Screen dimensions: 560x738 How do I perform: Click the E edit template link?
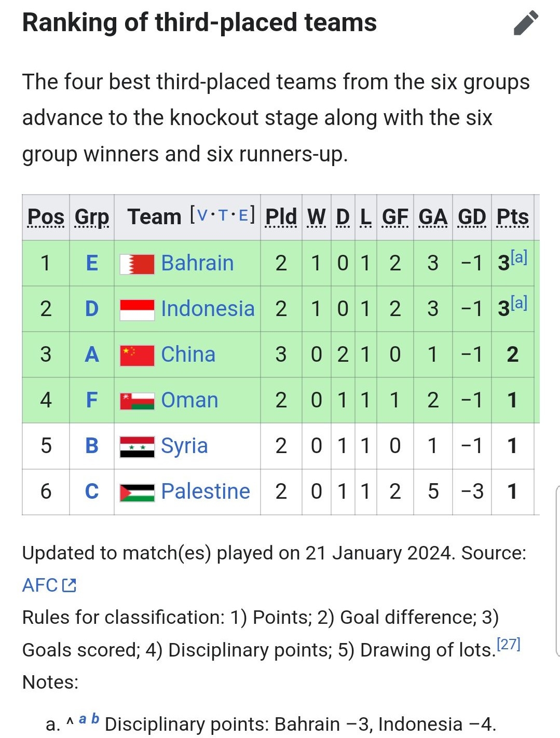[x=243, y=214]
